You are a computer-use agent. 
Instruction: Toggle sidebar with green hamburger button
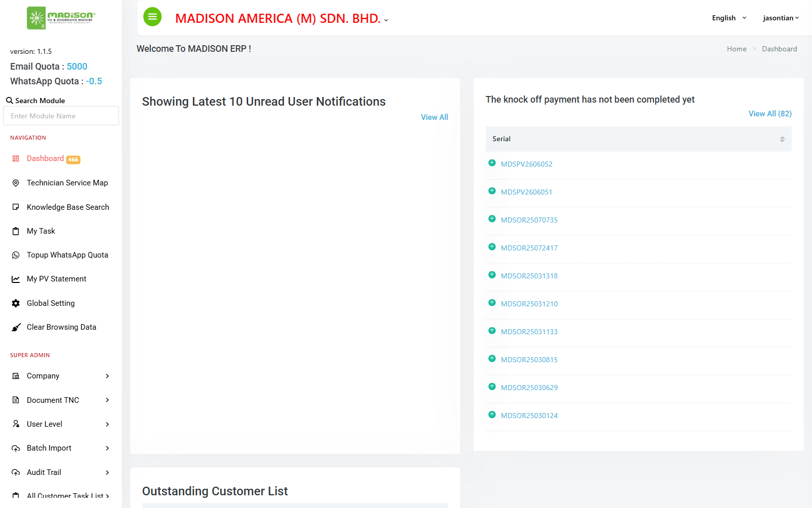pyautogui.click(x=152, y=17)
